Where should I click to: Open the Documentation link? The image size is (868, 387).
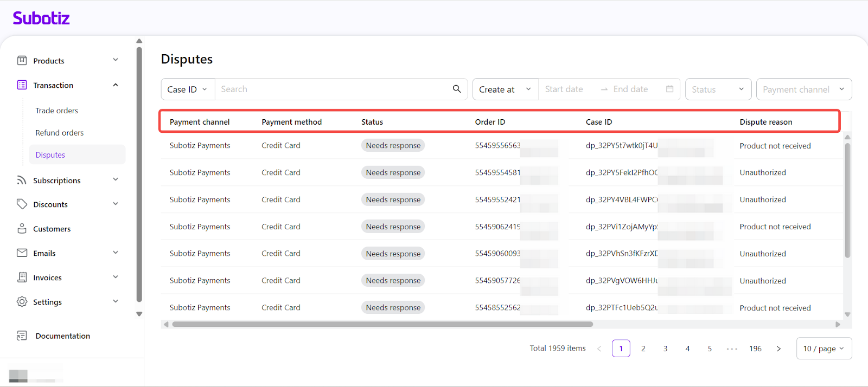click(x=62, y=336)
